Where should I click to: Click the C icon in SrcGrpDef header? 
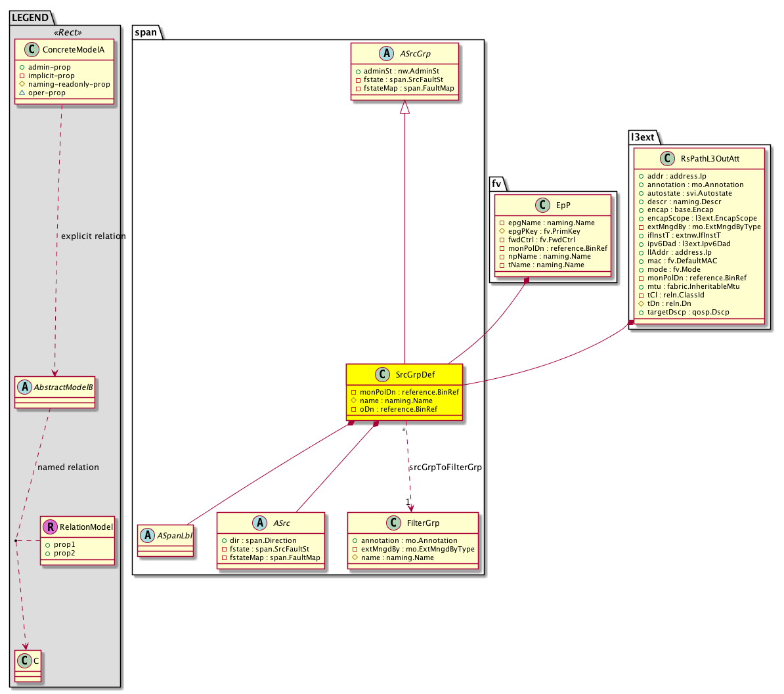click(x=383, y=375)
